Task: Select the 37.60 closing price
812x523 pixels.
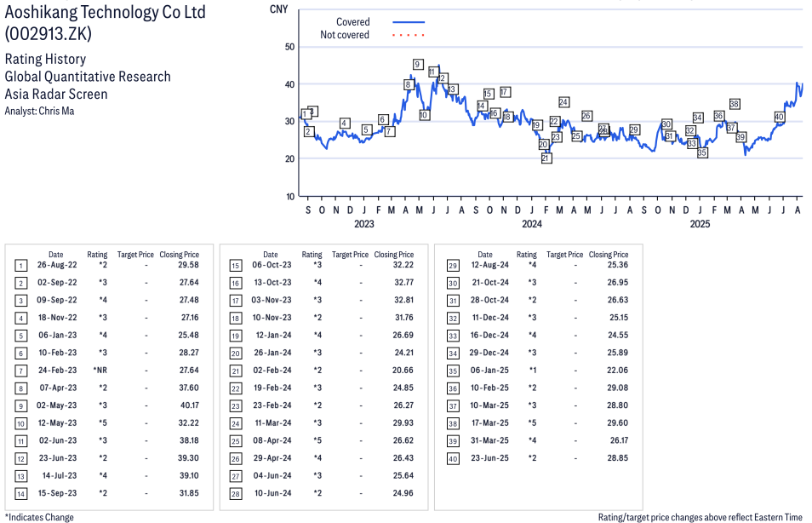Action: (x=188, y=388)
